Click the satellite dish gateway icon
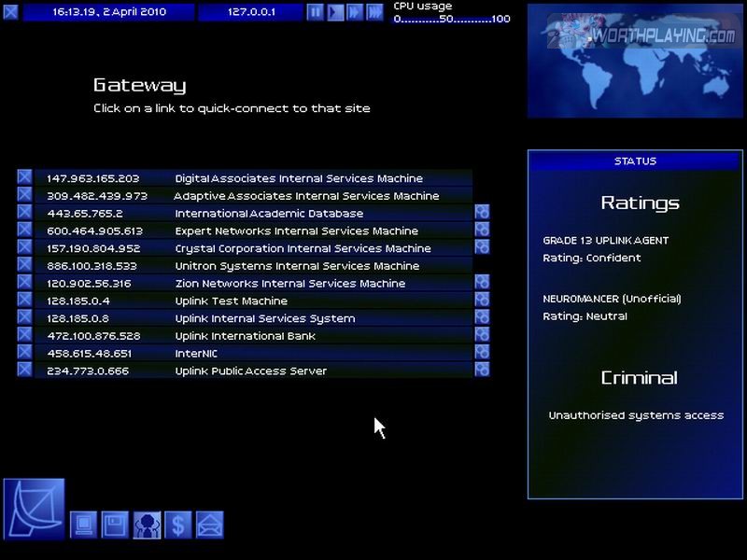Image resolution: width=747 pixels, height=560 pixels. pyautogui.click(x=35, y=509)
